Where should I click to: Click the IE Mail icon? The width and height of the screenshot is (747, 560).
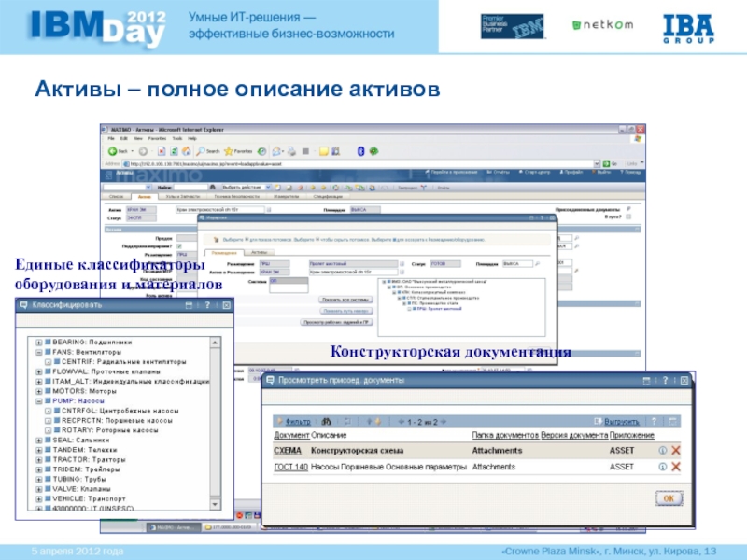tap(275, 151)
